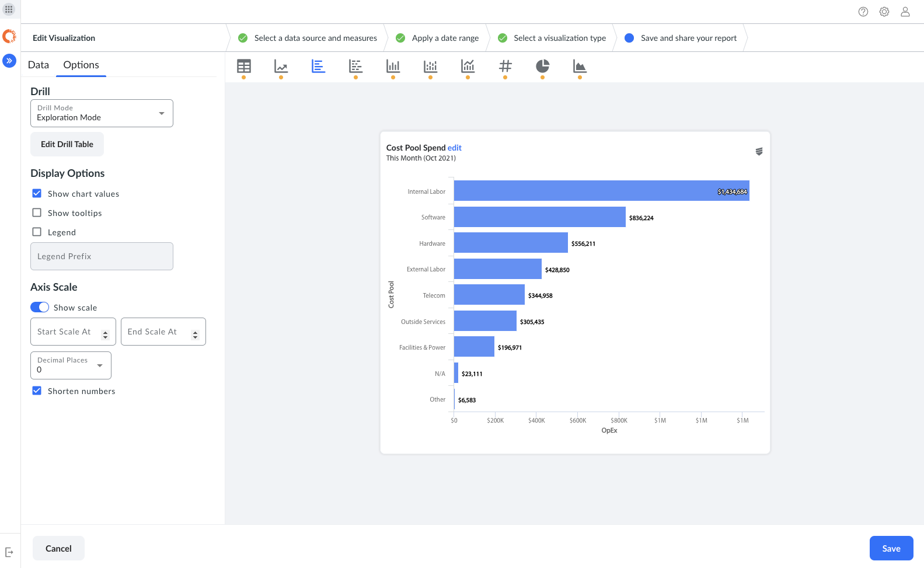Click the Edit Drill Table button
The height and width of the screenshot is (568, 924).
pyautogui.click(x=67, y=144)
